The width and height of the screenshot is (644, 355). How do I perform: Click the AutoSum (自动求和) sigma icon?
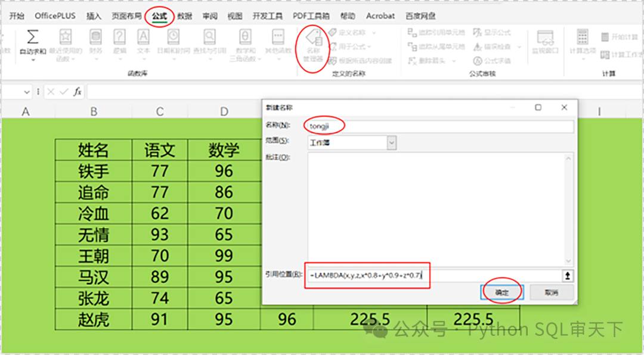33,38
